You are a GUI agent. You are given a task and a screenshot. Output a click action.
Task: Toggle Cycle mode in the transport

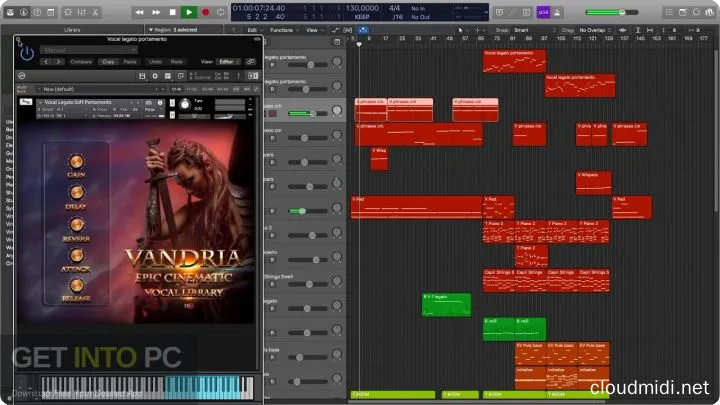click(219, 12)
